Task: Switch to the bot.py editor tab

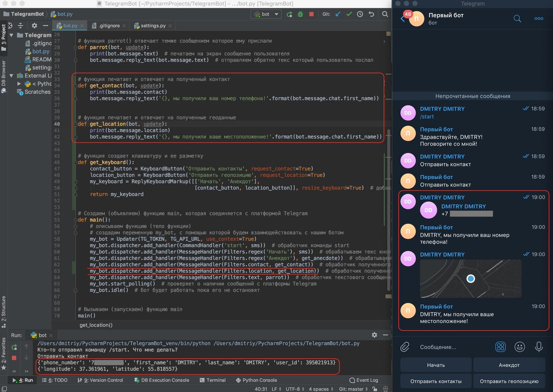Action: click(x=70, y=26)
